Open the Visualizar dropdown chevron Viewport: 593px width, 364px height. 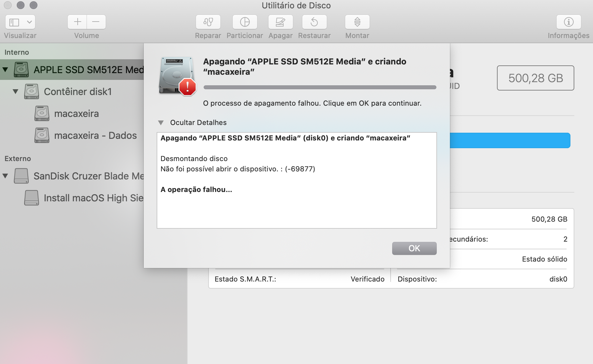click(x=29, y=22)
